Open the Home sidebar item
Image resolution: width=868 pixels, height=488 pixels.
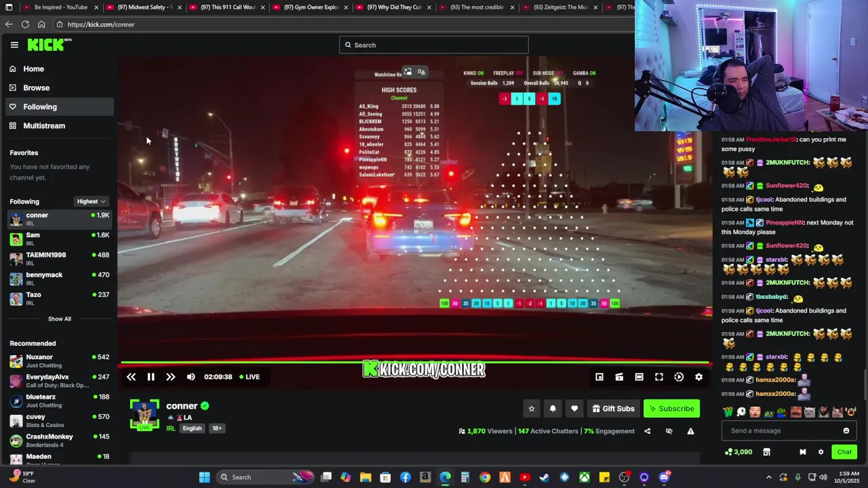(60, 68)
